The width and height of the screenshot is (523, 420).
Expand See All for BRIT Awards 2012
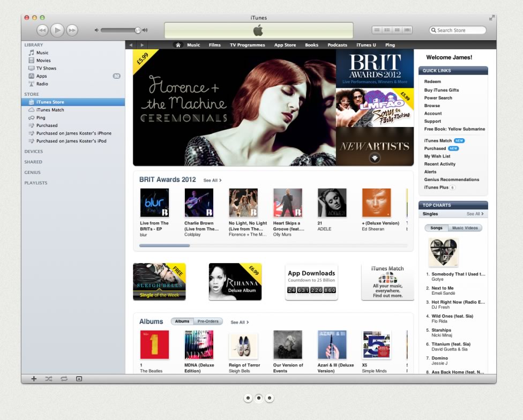212,181
